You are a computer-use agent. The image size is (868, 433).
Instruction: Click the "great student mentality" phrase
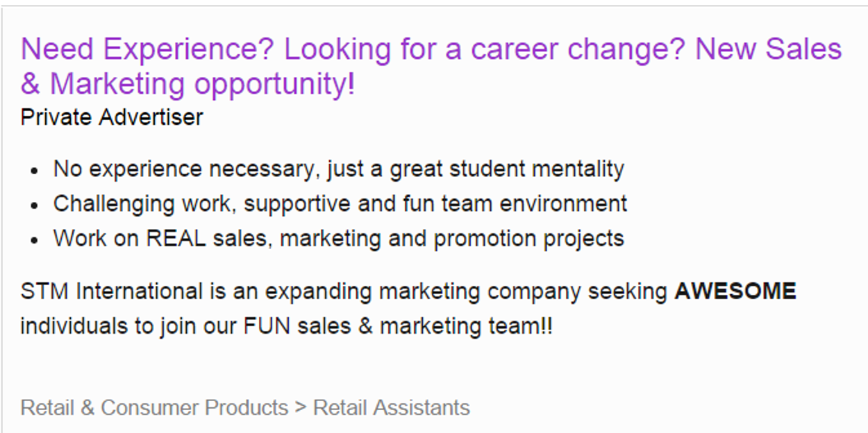tap(507, 169)
